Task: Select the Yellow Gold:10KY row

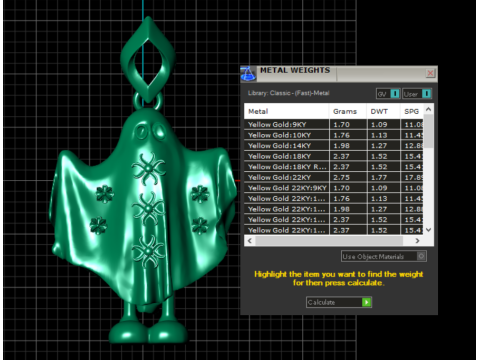Action: pos(334,135)
